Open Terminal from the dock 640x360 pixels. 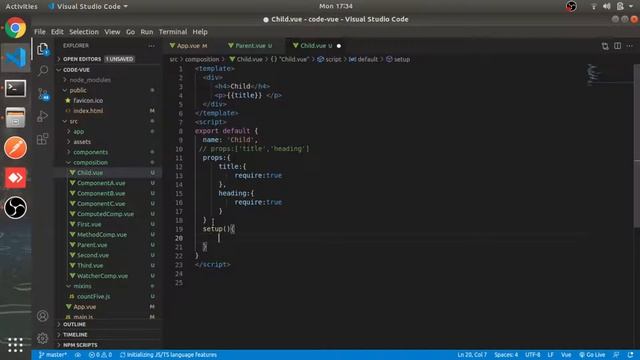pyautogui.click(x=16, y=88)
